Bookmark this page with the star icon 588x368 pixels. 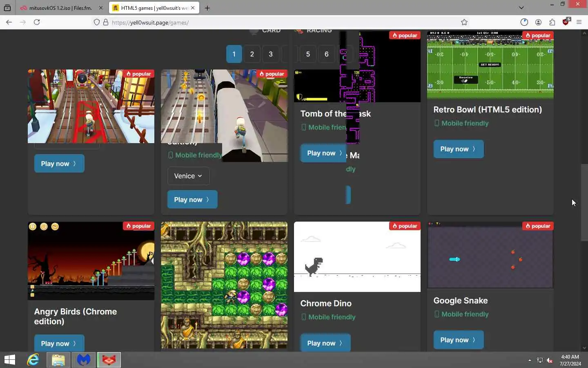point(464,22)
